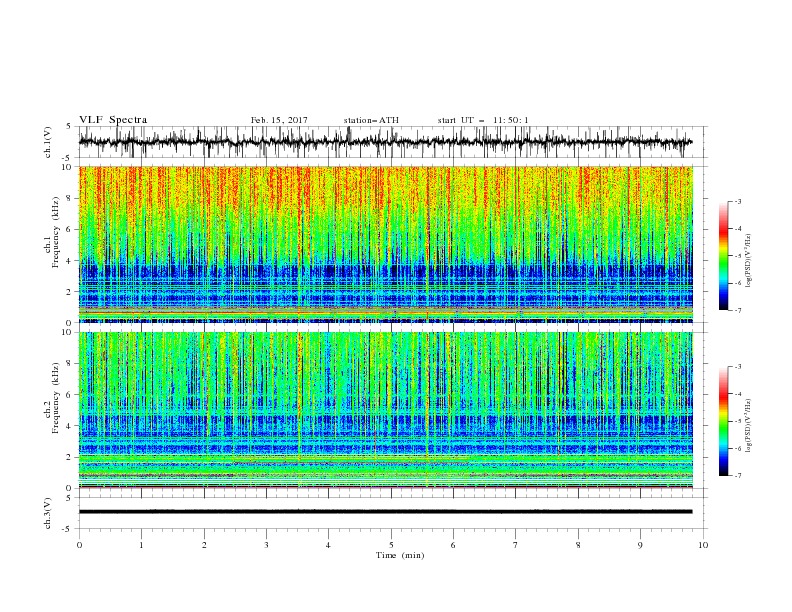Click the "2" kHz tick of ch.2 spectrogram
This screenshot has height=612, width=792.
(x=70, y=457)
